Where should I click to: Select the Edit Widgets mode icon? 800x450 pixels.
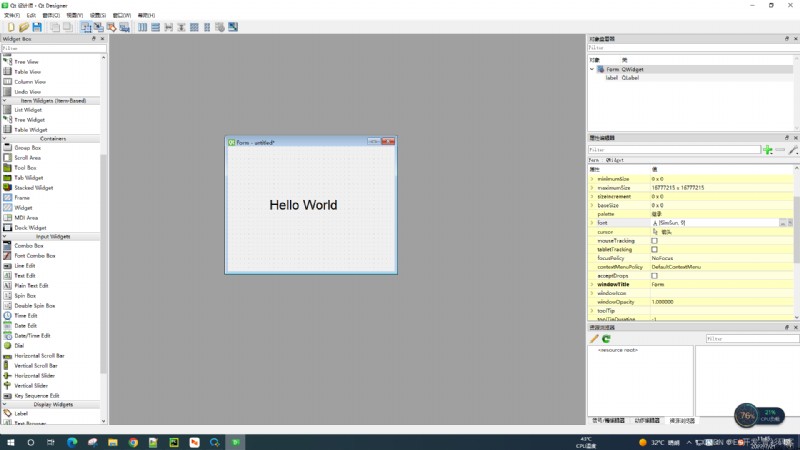tap(86, 27)
